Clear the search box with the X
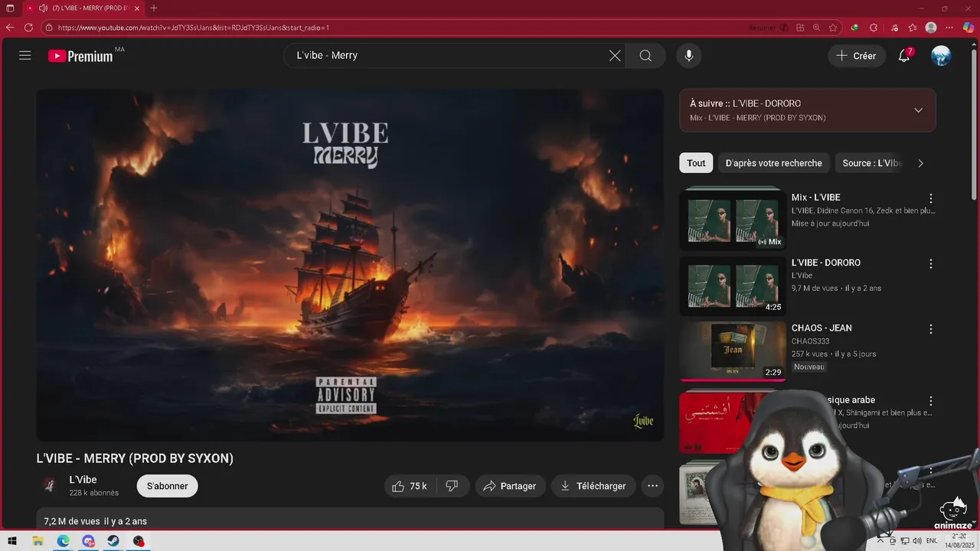 pos(615,55)
